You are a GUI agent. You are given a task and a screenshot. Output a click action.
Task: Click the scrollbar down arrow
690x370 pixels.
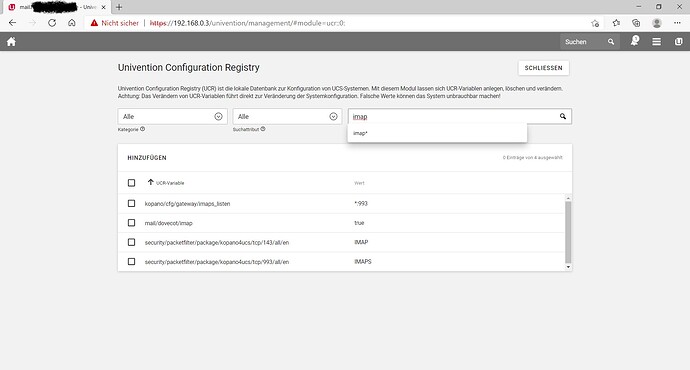(x=568, y=267)
